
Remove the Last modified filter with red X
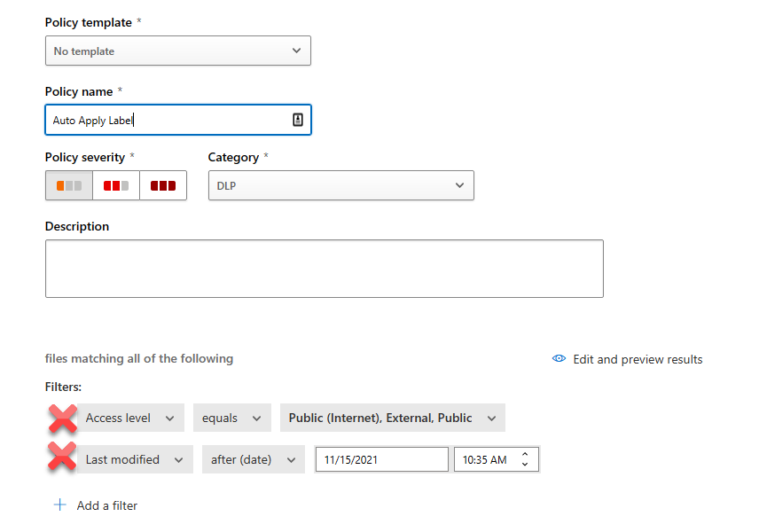[62, 457]
